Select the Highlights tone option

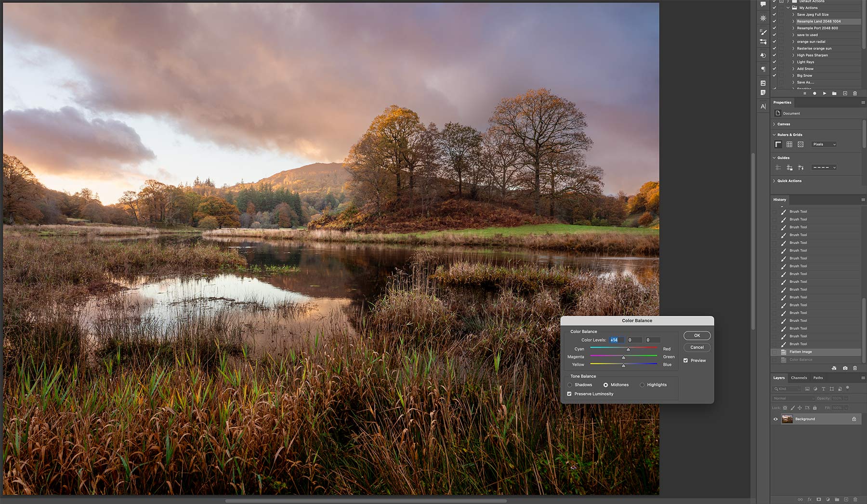coord(642,385)
